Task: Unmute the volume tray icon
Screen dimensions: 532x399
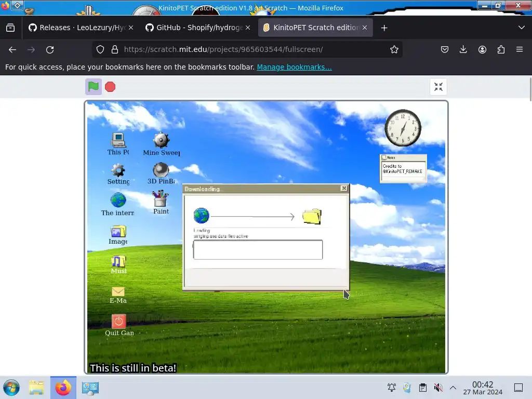Action: point(438,388)
